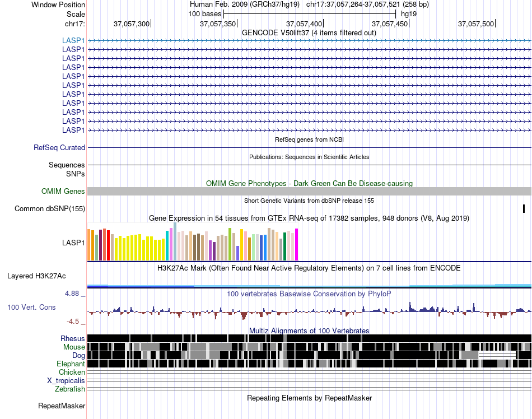The image size is (532, 419).
Task: Click the GTEx LASP1 expression label
Action: [x=73, y=243]
